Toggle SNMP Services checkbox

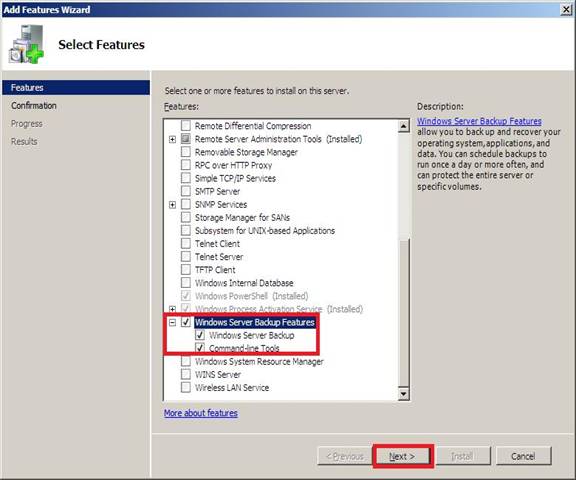click(x=186, y=204)
